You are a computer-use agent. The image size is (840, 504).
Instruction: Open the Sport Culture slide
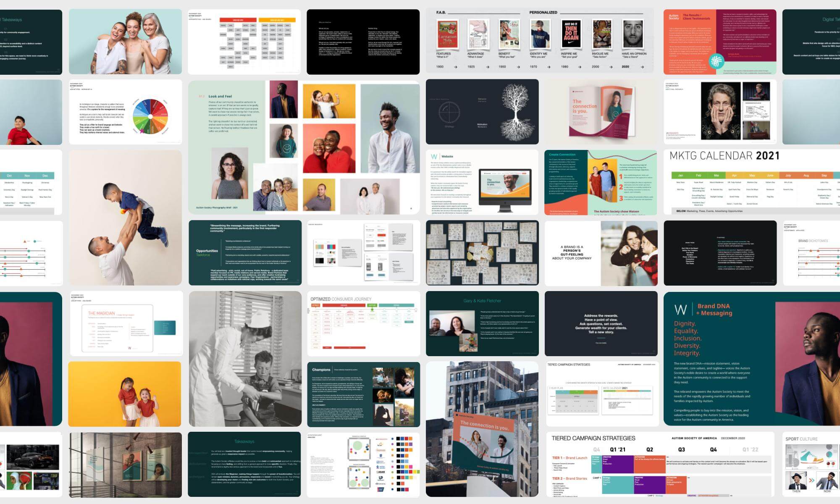pos(811,464)
